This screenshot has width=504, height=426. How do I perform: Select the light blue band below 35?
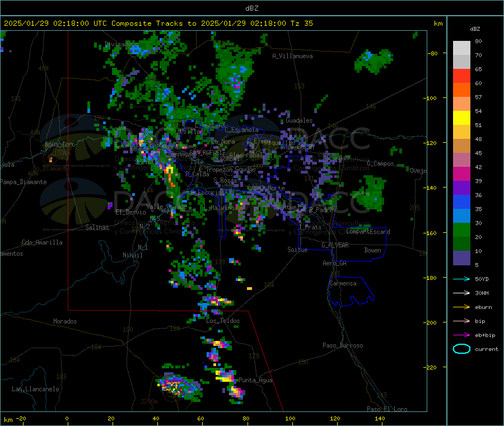click(x=461, y=216)
